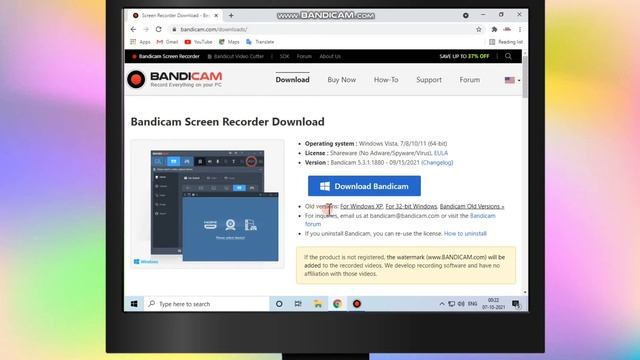Click the browser forward arrow
Screen dimensions: 640x360
click(146, 29)
